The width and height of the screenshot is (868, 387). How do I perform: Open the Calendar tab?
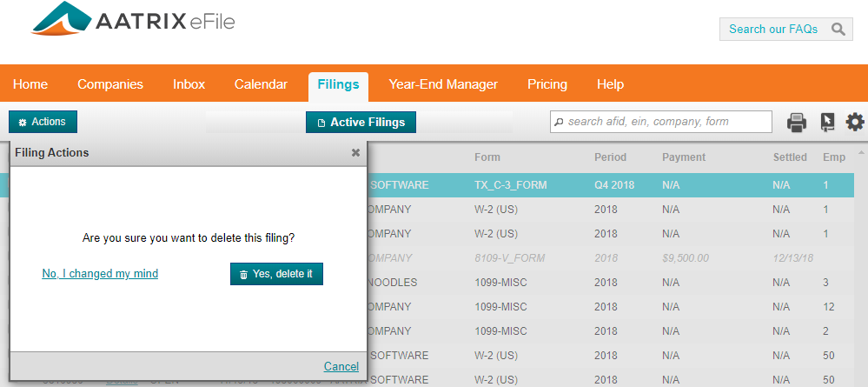261,84
